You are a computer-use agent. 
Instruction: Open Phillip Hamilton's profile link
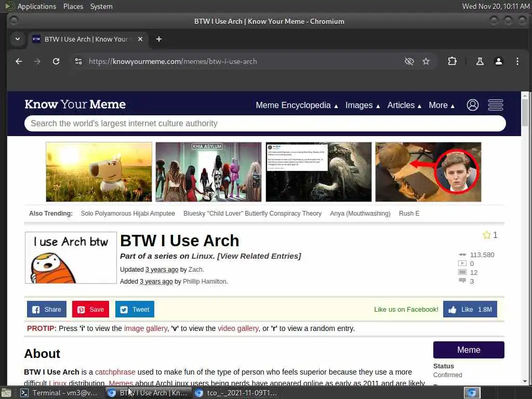coord(205,282)
